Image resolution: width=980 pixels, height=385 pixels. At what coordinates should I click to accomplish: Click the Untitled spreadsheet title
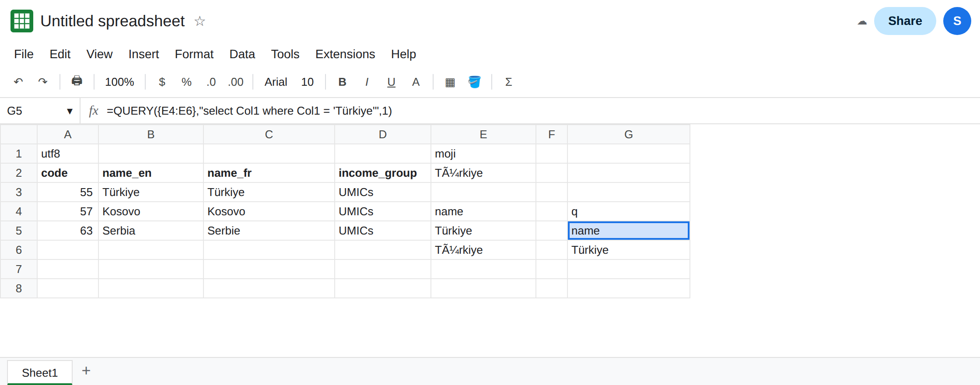[112, 21]
